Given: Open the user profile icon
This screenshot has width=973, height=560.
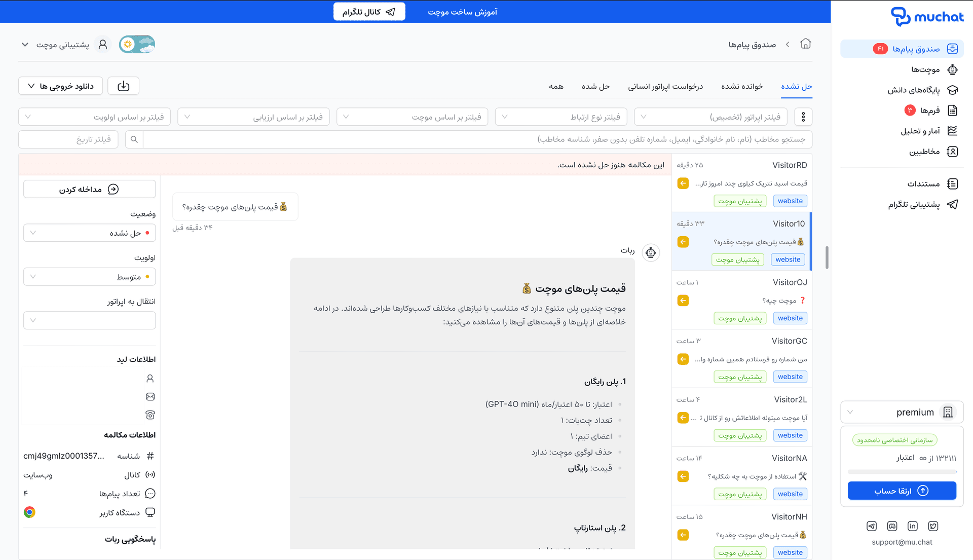Looking at the screenshot, I should (x=103, y=45).
